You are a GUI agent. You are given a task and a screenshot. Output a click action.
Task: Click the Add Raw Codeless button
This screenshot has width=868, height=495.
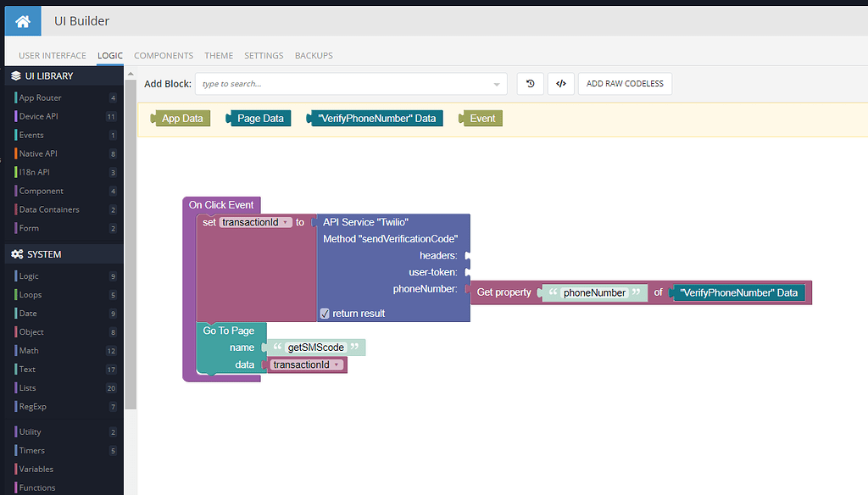pos(625,84)
